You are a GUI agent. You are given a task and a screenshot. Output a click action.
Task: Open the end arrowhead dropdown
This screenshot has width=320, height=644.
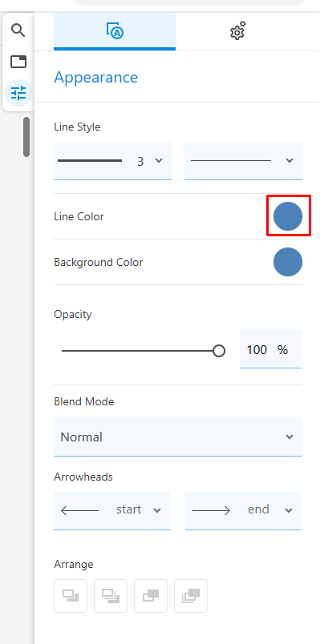pyautogui.click(x=243, y=510)
